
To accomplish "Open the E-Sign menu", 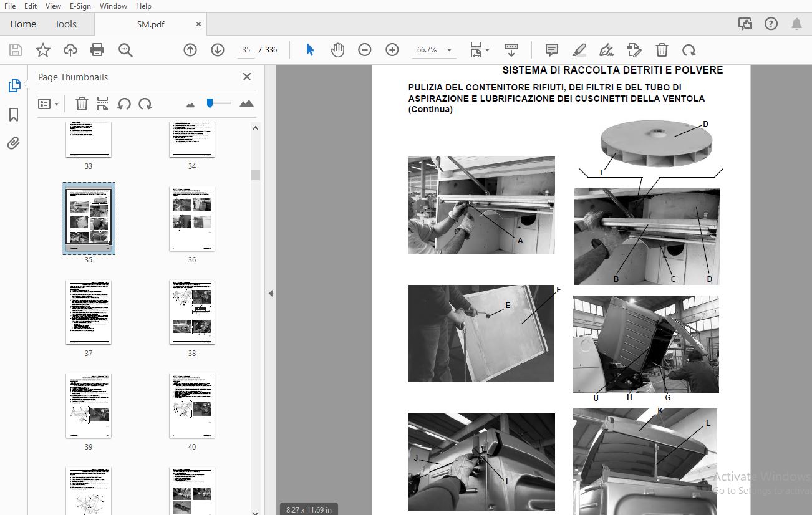I will [80, 6].
